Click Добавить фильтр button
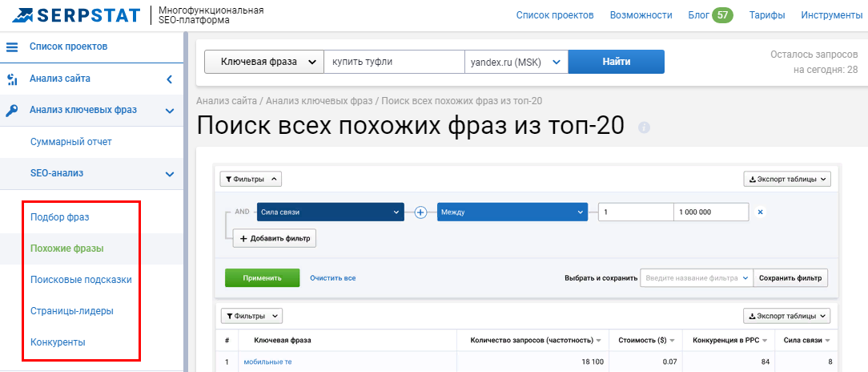The image size is (868, 372). tap(274, 238)
